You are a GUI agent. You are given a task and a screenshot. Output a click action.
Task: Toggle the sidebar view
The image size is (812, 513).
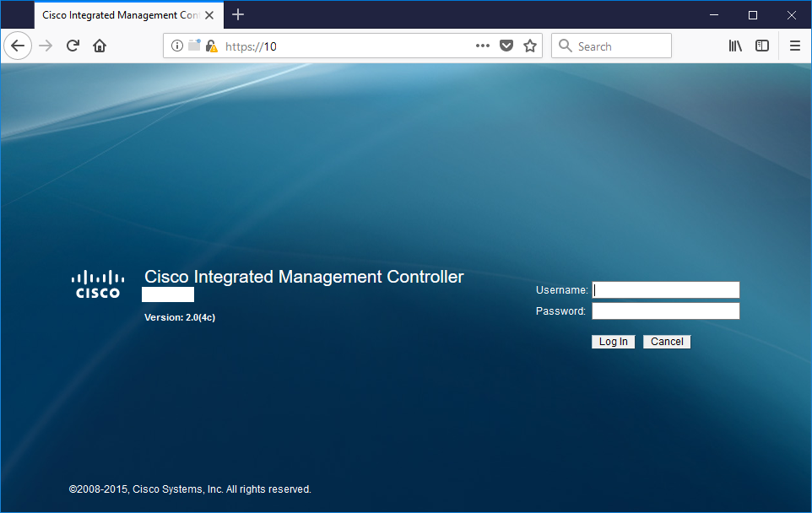[762, 46]
